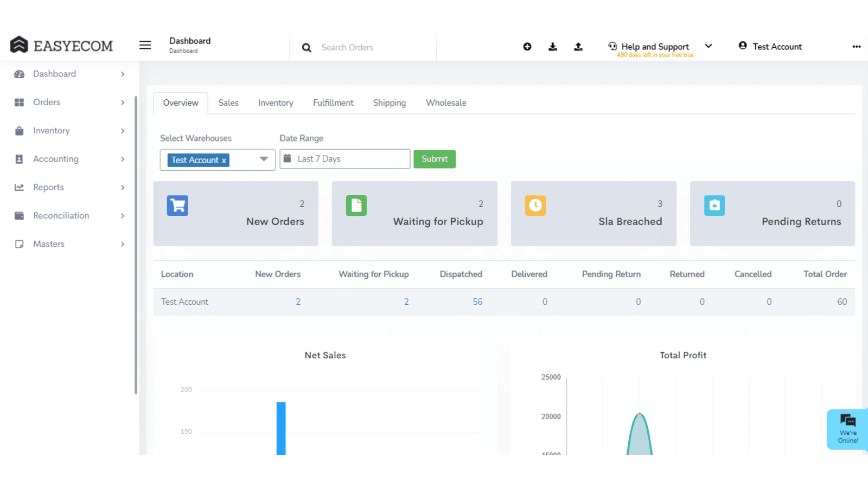The height and width of the screenshot is (488, 868).
Task: Select the Inventory icon in the sidebar
Action: click(20, 131)
